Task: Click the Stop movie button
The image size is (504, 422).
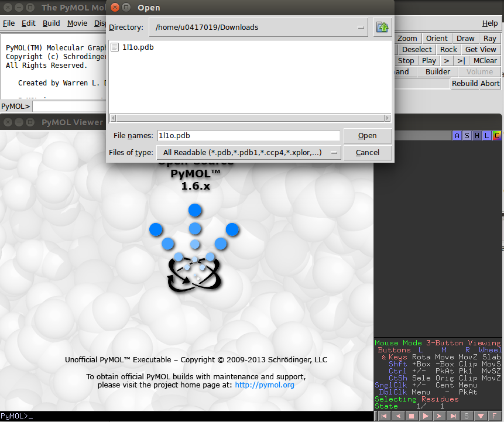Action: (x=406, y=61)
